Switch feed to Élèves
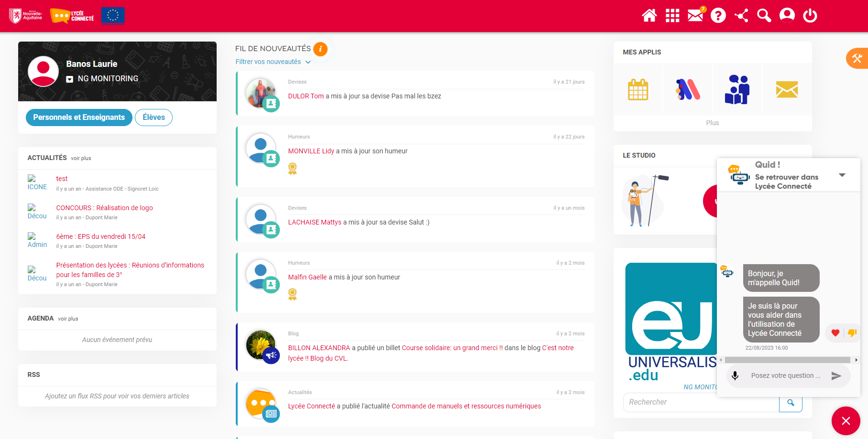This screenshot has height=439, width=868. click(x=154, y=118)
